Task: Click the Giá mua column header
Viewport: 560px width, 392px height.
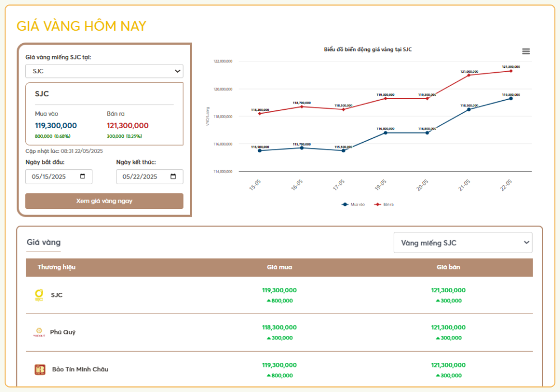Action: click(x=279, y=267)
